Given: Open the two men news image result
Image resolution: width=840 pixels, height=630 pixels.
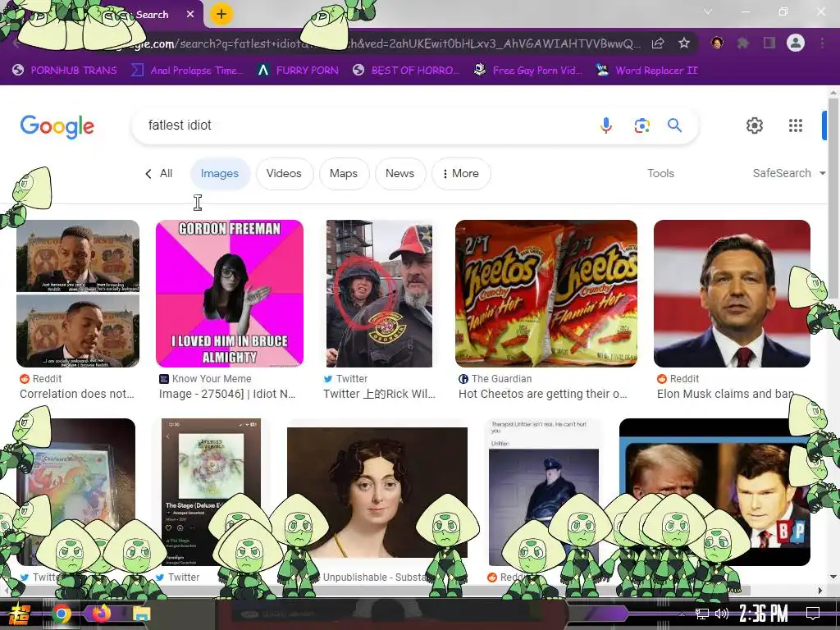Looking at the screenshot, I should pos(714,492).
